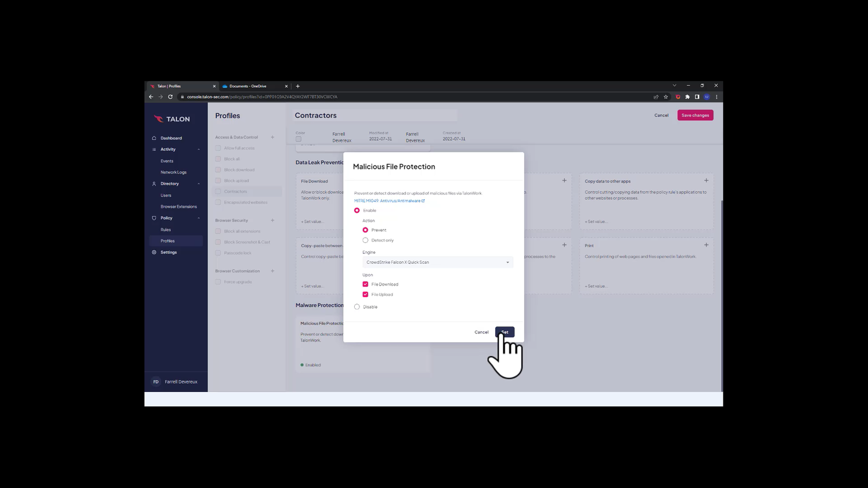Screen dimensions: 868x488
Task: Open the Engine CrowdStrike Falcon X dropdown
Action: click(437, 262)
